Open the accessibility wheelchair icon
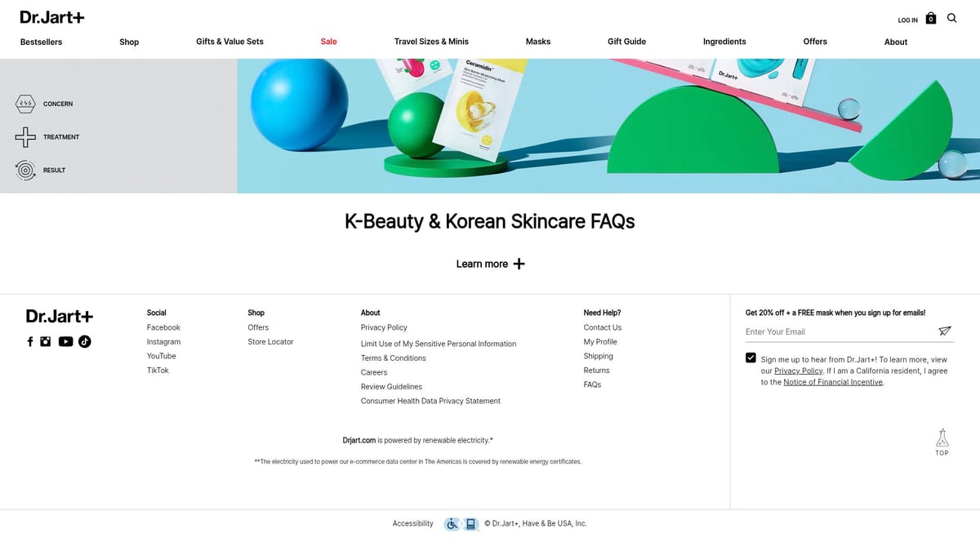 452,523
